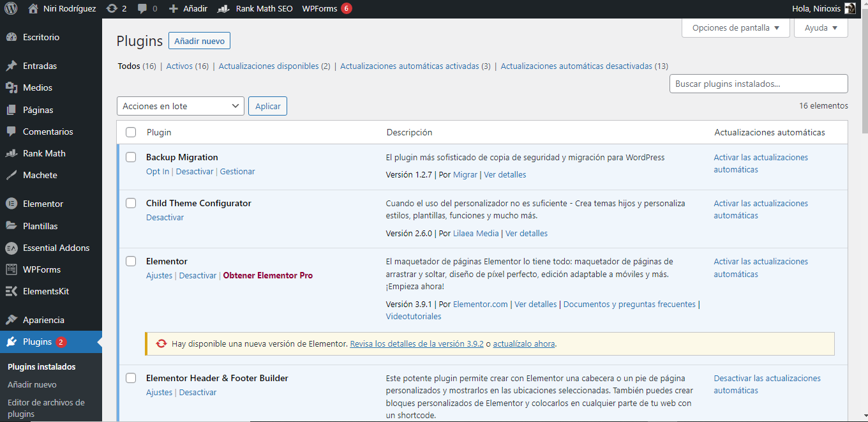The height and width of the screenshot is (422, 868).
Task: Check the Backup Migration plugin checkbox
Action: [131, 157]
